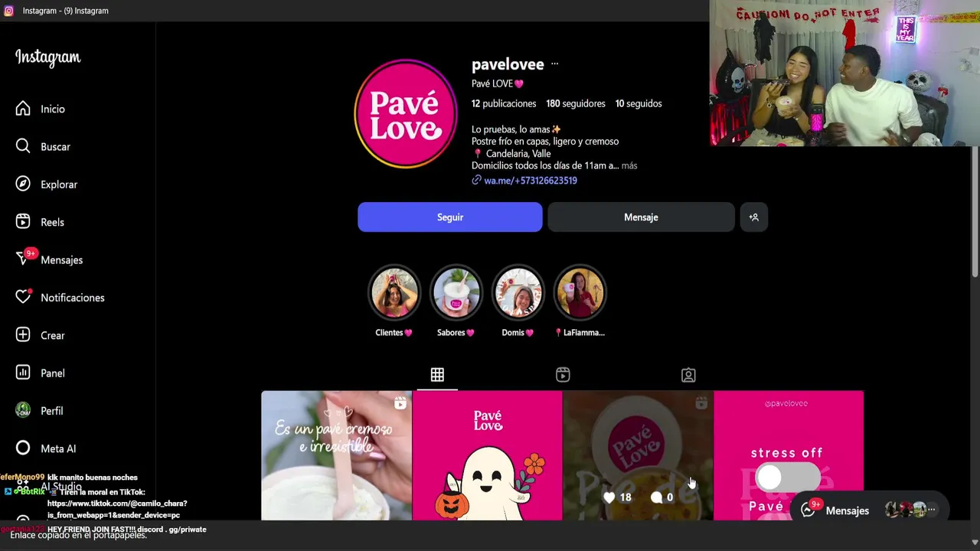Open the Panel dashboard icon

coord(23,373)
